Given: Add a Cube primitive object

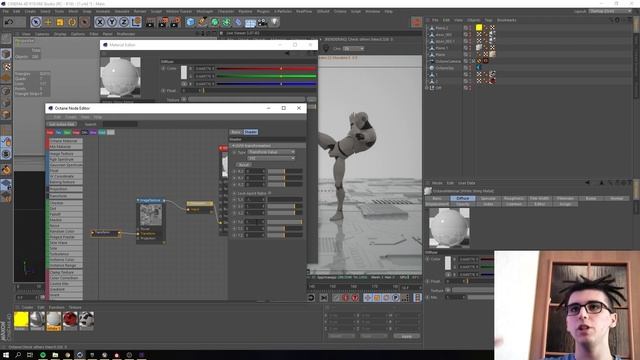Looking at the screenshot, I should point(190,22).
